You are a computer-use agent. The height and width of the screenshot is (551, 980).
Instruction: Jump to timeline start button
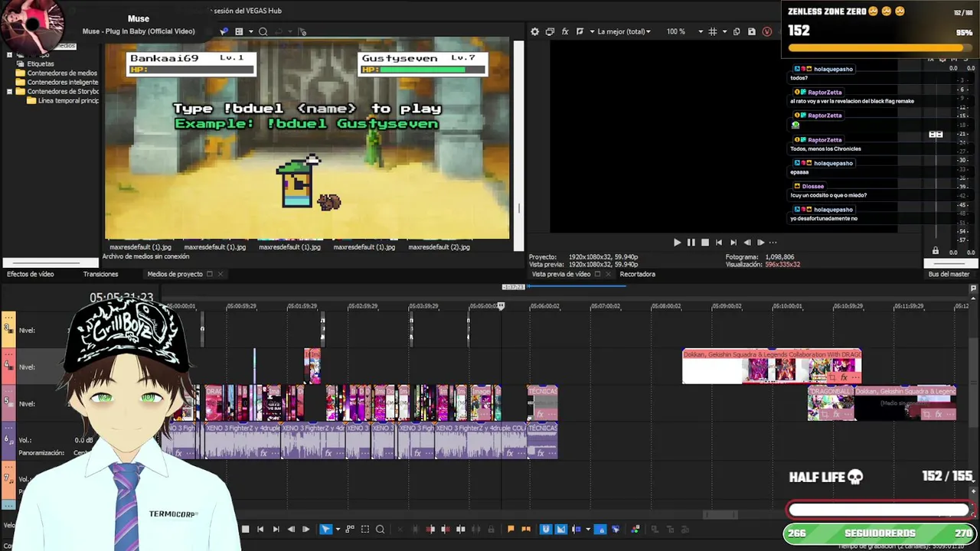260,529
